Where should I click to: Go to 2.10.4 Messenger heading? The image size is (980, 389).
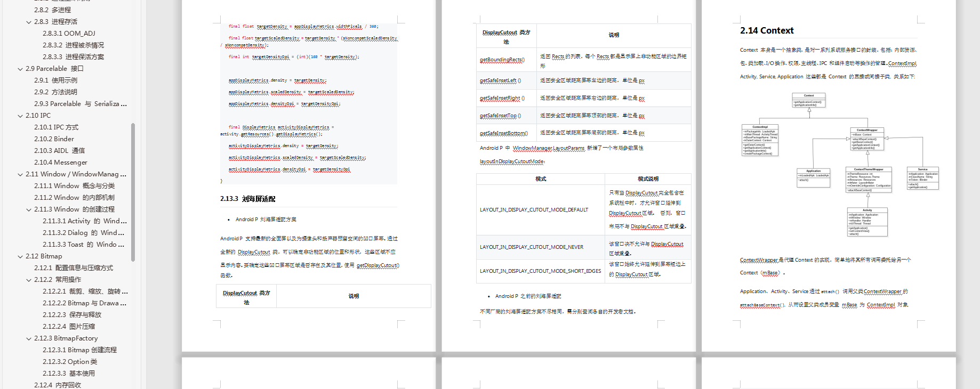pyautogui.click(x=61, y=163)
